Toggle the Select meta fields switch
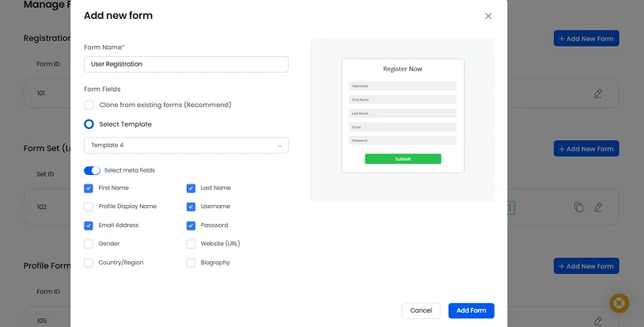 (92, 170)
